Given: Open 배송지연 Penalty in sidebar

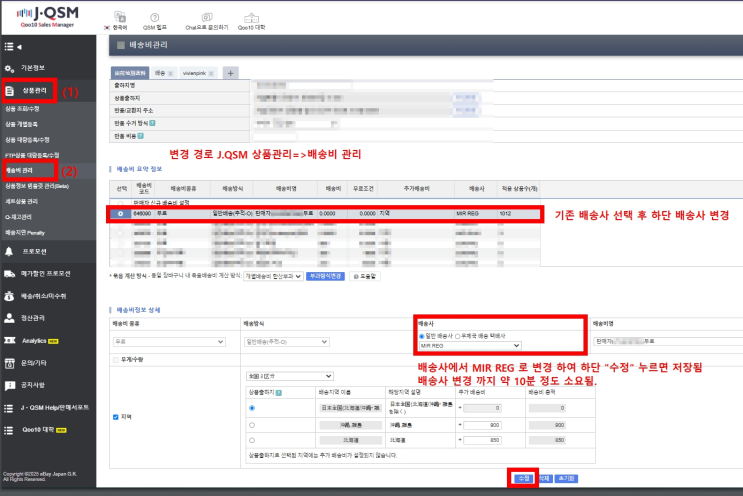Looking at the screenshot, I should pyautogui.click(x=25, y=233).
